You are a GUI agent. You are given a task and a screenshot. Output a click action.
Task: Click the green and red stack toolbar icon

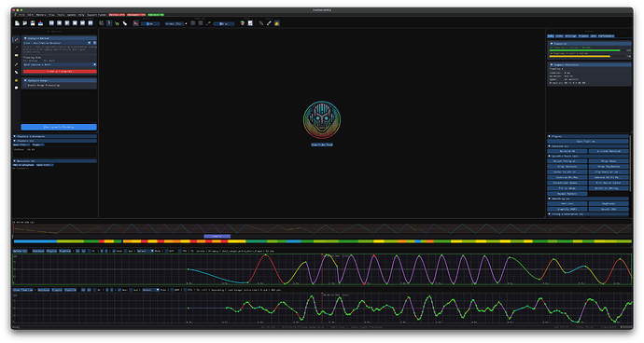[243, 23]
